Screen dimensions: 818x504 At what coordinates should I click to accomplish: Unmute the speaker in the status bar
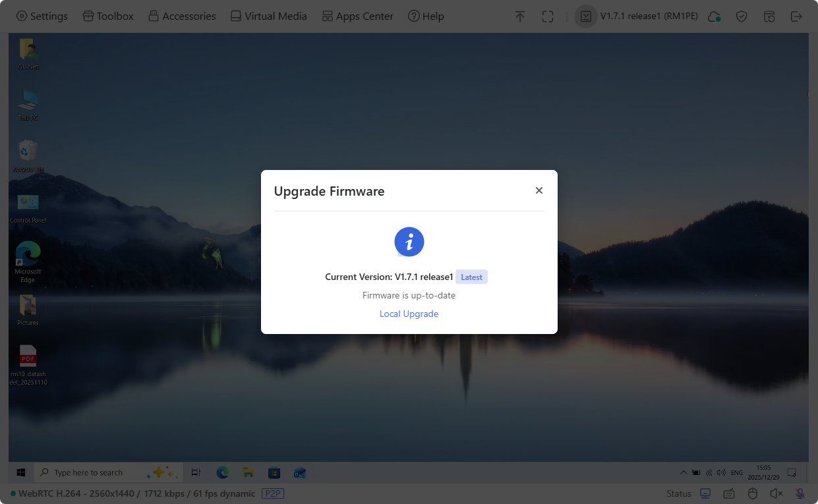pyautogui.click(x=776, y=493)
